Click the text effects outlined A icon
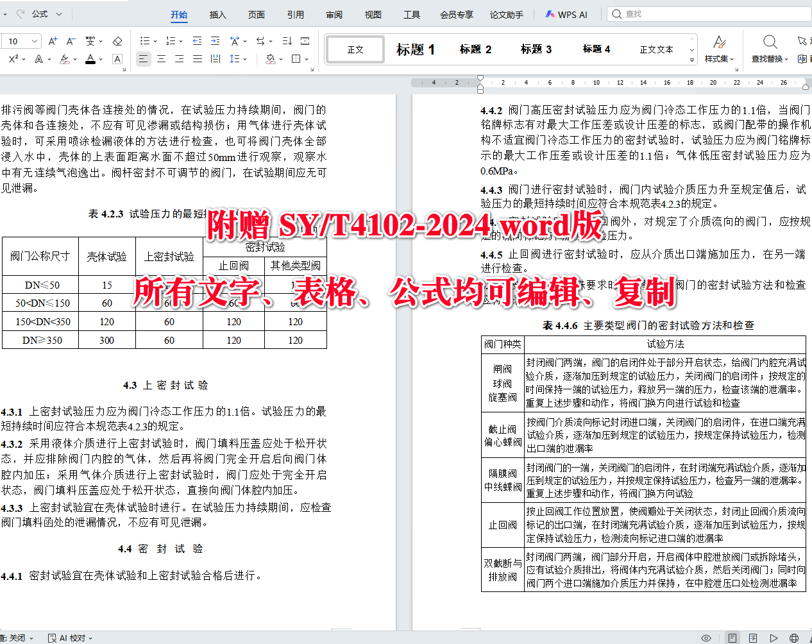Screen dimensions: 812x644 coord(39,59)
